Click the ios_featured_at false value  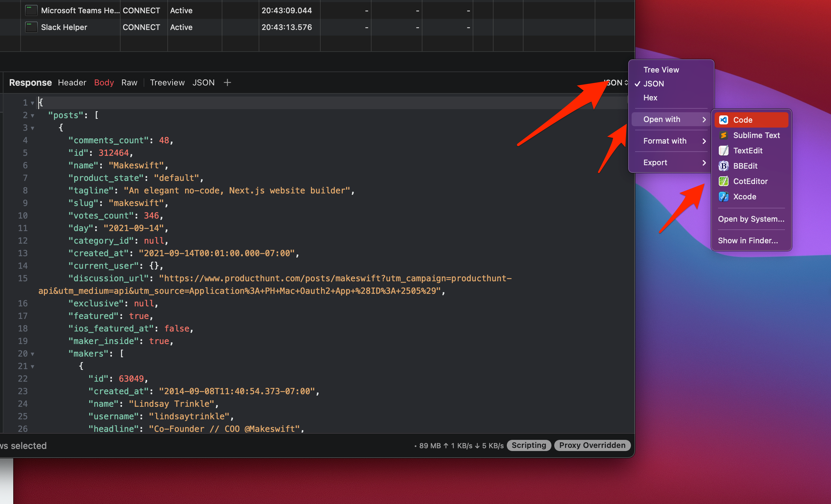[177, 329]
